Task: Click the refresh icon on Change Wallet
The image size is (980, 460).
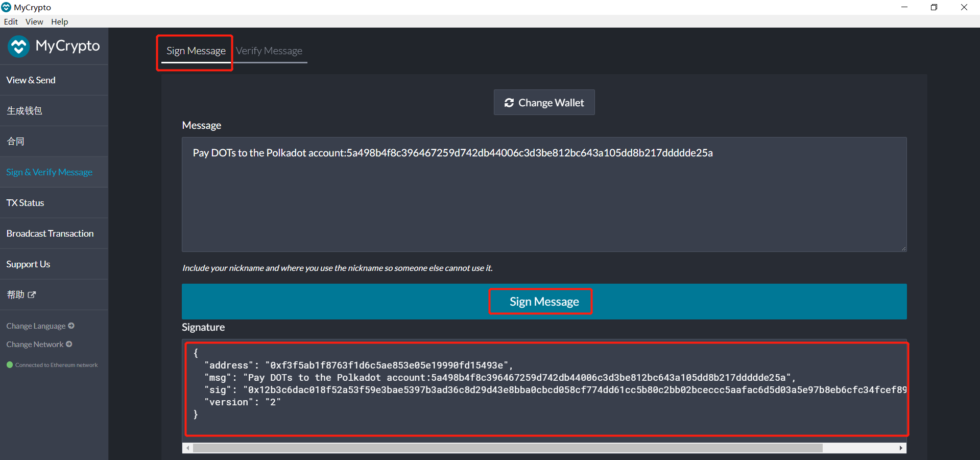Action: pyautogui.click(x=509, y=103)
